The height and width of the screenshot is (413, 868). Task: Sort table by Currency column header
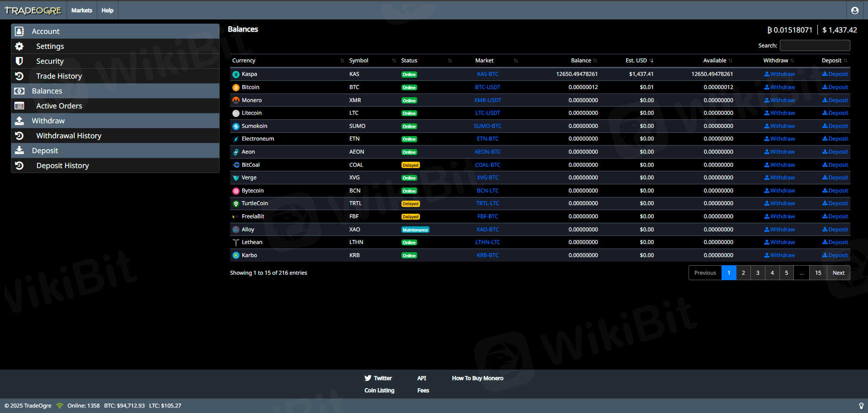(x=244, y=61)
